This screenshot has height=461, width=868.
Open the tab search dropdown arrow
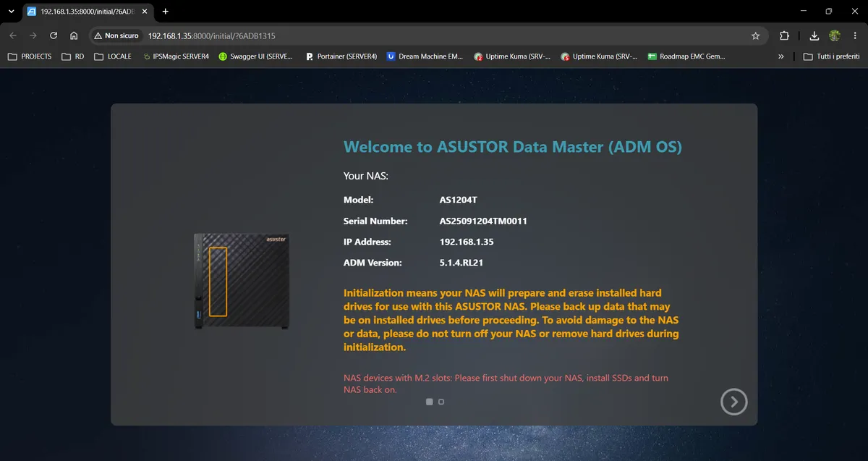11,12
